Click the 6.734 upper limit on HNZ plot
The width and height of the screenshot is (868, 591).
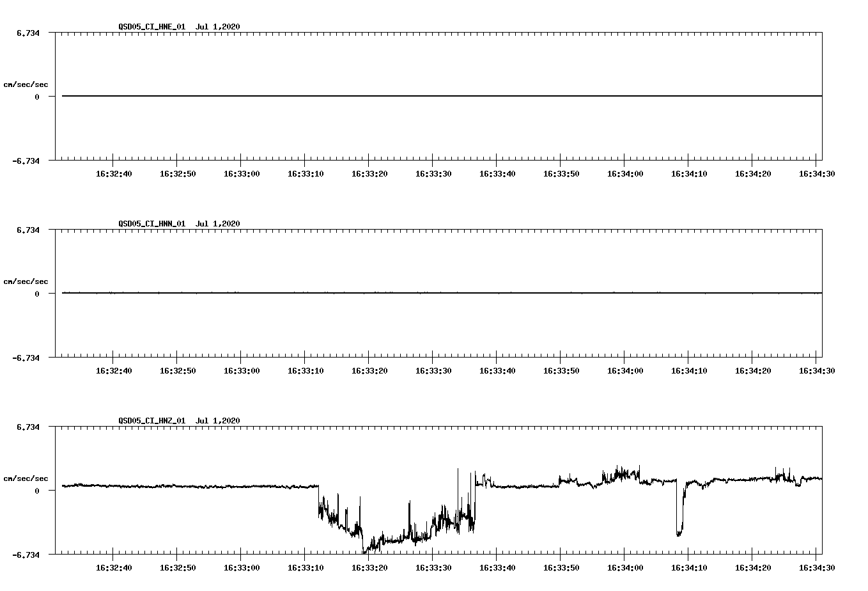27,427
